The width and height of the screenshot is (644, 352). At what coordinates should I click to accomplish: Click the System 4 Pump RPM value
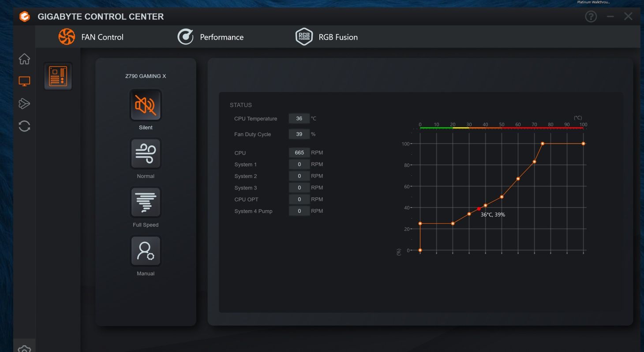coord(299,211)
